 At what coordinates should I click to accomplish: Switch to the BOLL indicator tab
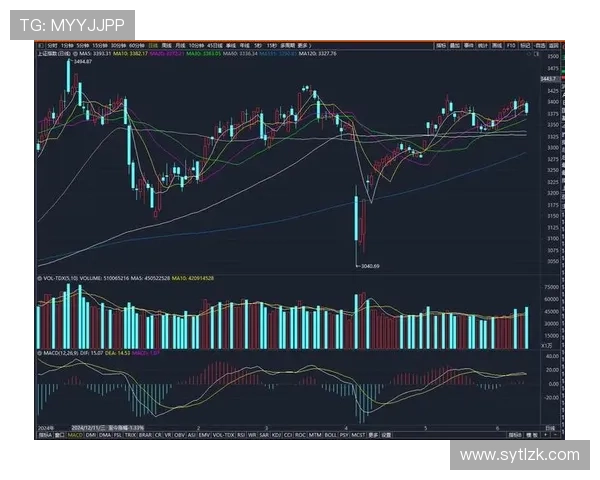pyautogui.click(x=330, y=435)
